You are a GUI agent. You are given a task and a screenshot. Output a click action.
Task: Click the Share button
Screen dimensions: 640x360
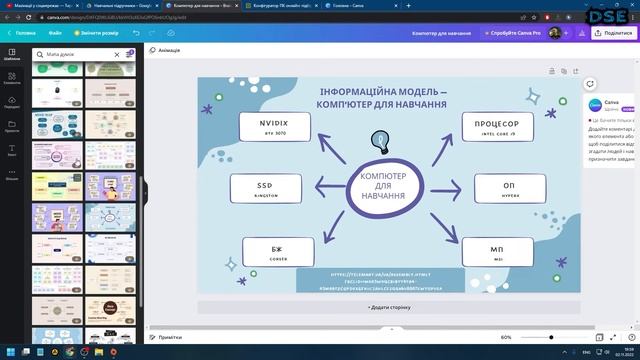614,33
